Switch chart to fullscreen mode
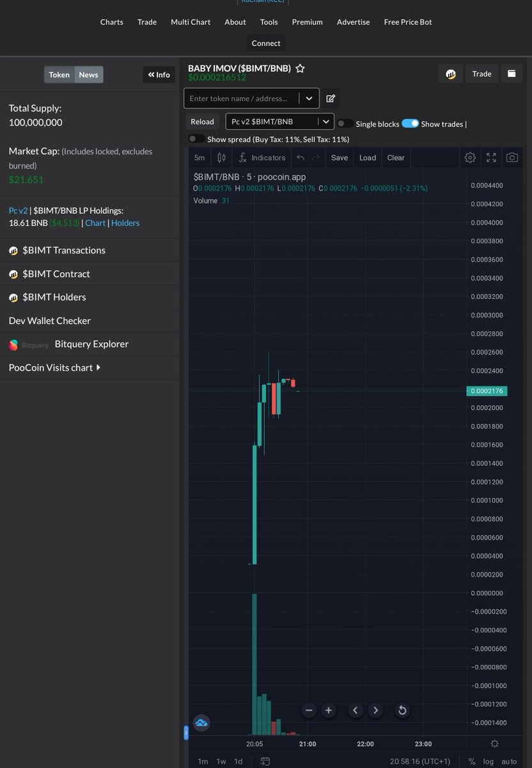Screen dimensions: 532x768 [491, 157]
